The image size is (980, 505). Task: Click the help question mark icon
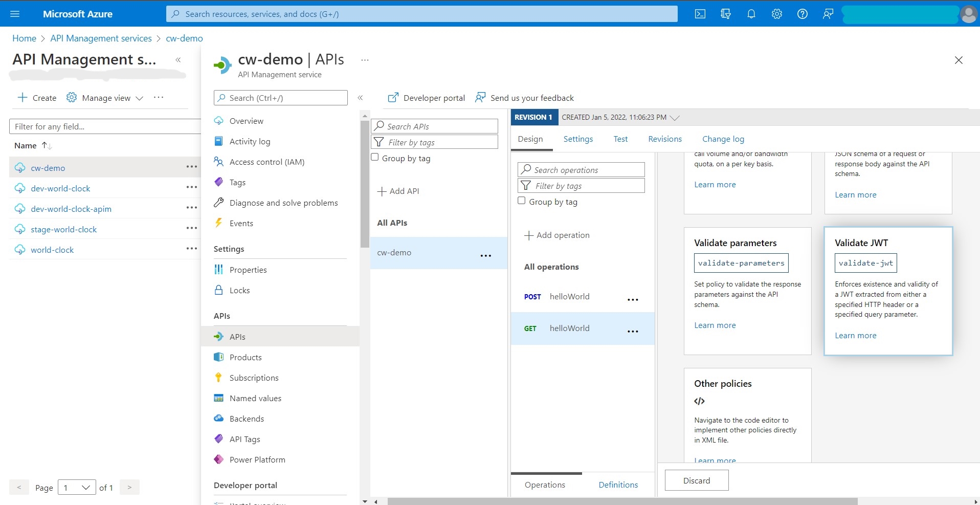(802, 14)
